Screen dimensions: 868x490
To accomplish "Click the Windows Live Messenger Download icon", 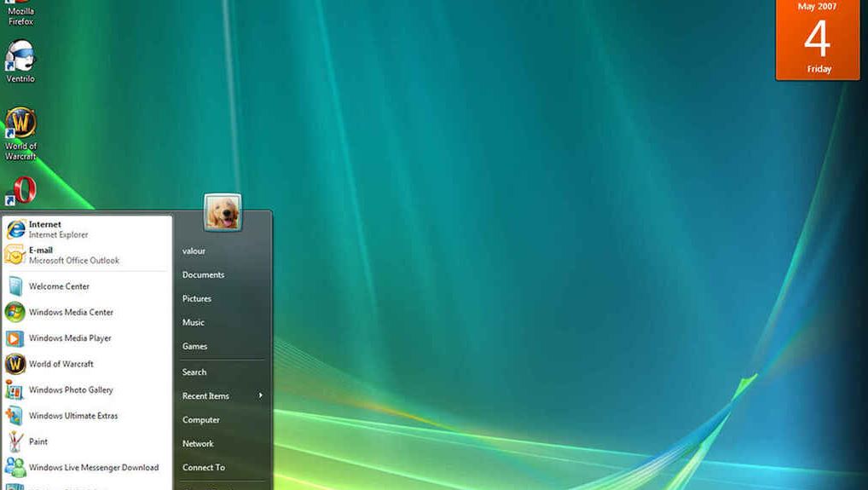I will (15, 467).
